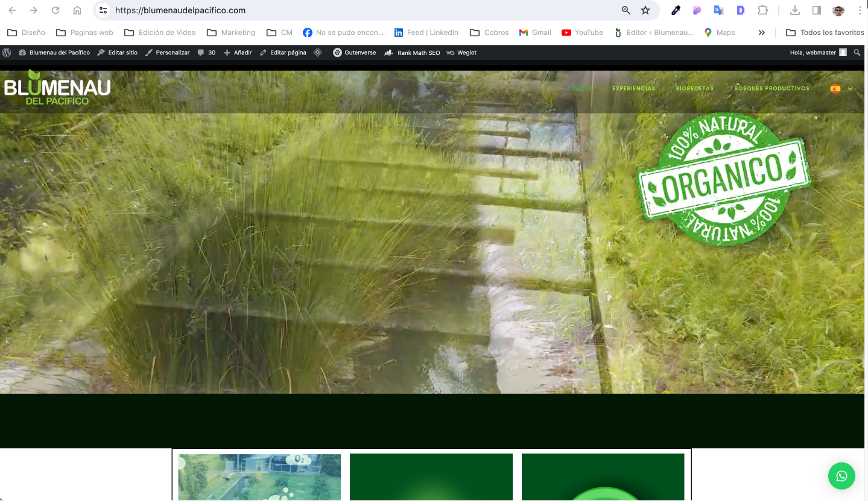Click Editar página in admin bar
The height and width of the screenshot is (501, 868).
[x=283, y=53]
